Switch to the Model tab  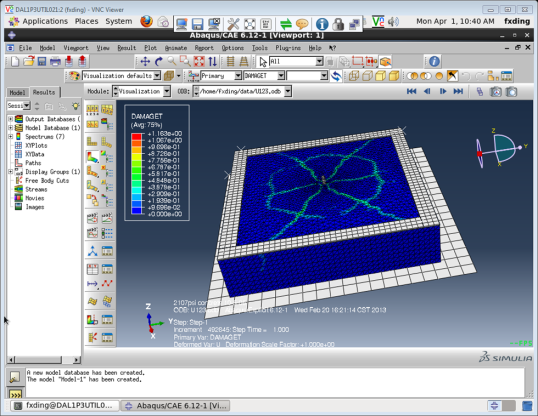point(17,92)
